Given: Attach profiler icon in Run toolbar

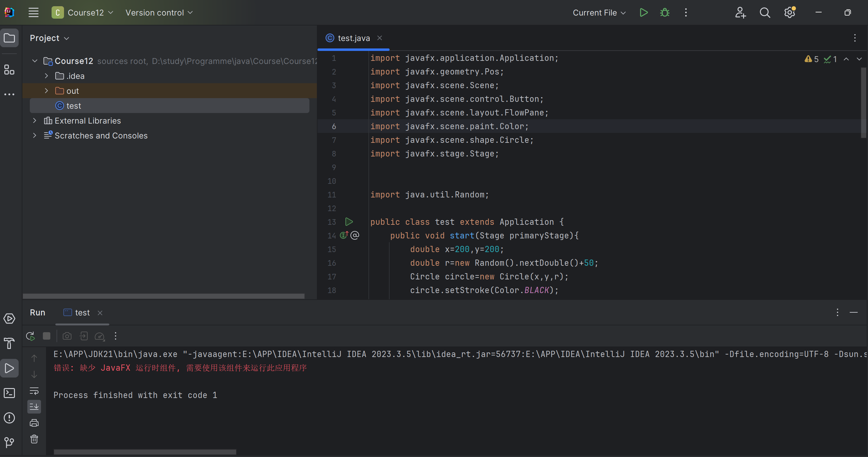Looking at the screenshot, I should coord(100,336).
